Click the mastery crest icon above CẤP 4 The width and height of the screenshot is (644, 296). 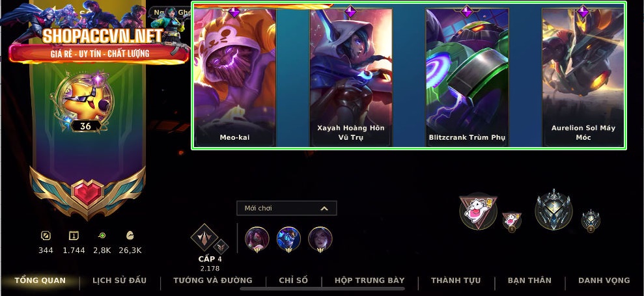(x=204, y=237)
